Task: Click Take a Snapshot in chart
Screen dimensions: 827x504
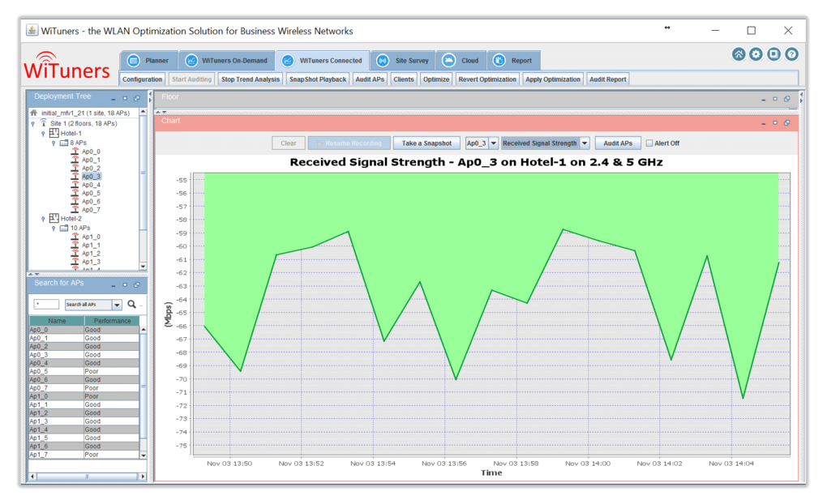Action: [426, 143]
